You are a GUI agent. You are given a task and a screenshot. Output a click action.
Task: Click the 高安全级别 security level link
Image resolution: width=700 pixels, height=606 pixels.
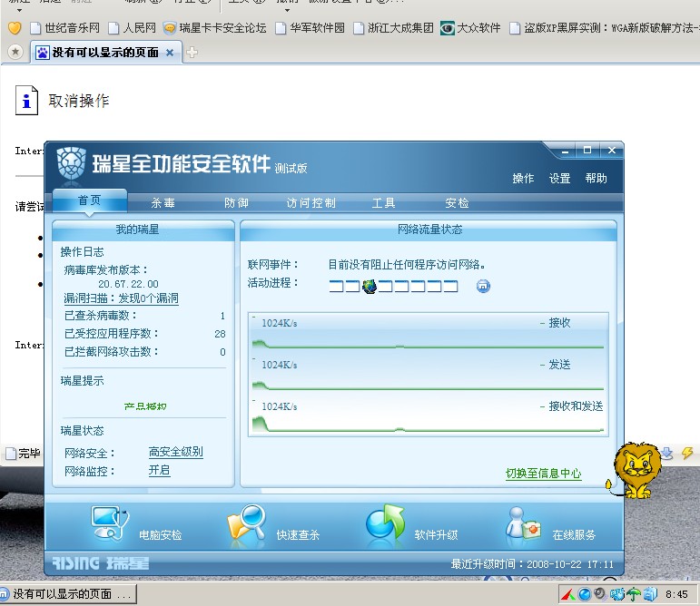176,452
